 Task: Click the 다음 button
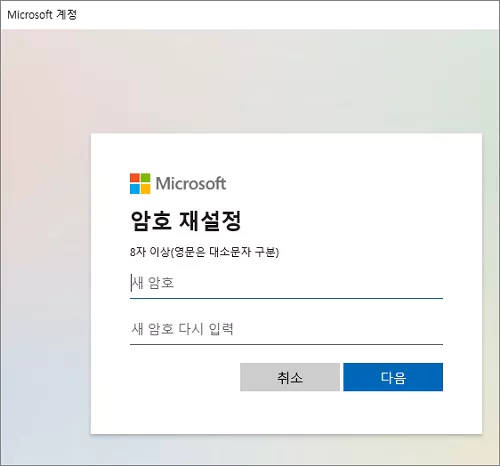tap(393, 377)
